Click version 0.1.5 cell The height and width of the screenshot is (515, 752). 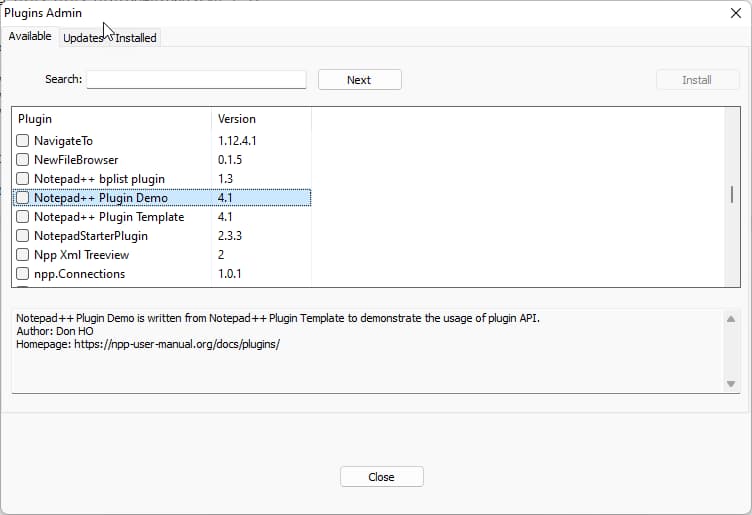click(230, 160)
